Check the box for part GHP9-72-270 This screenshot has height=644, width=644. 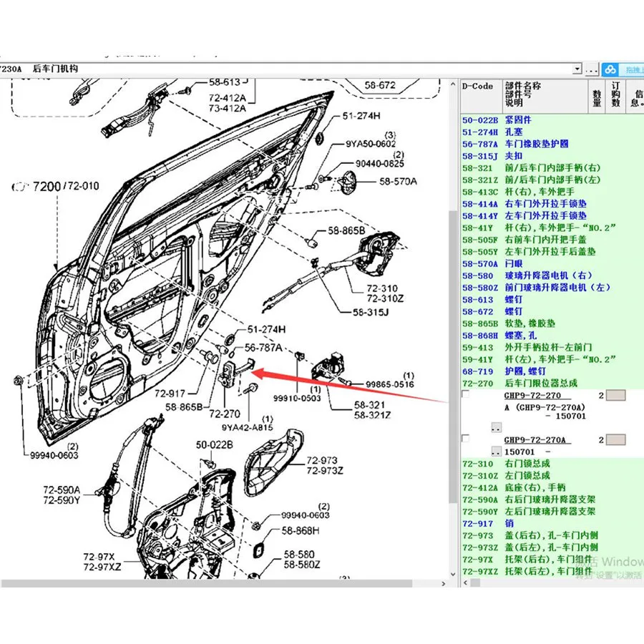(466, 396)
